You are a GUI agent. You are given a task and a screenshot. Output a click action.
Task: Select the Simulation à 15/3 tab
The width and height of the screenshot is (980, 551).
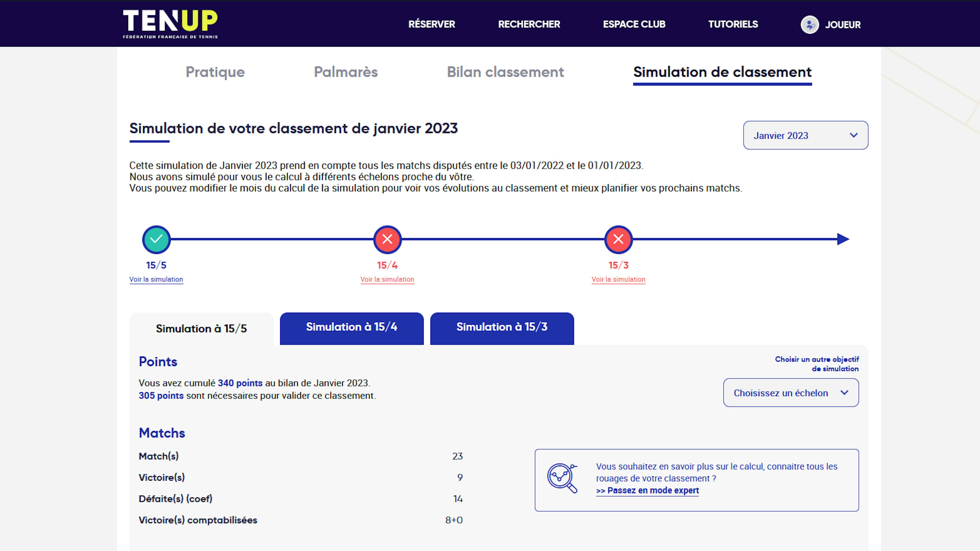click(x=502, y=329)
